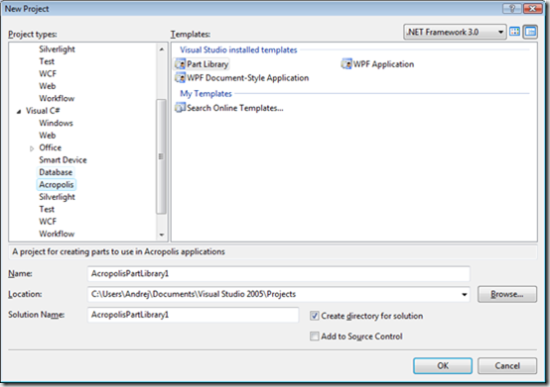Select Silverlight at top of list
The width and height of the screenshot is (550, 387).
coord(57,49)
